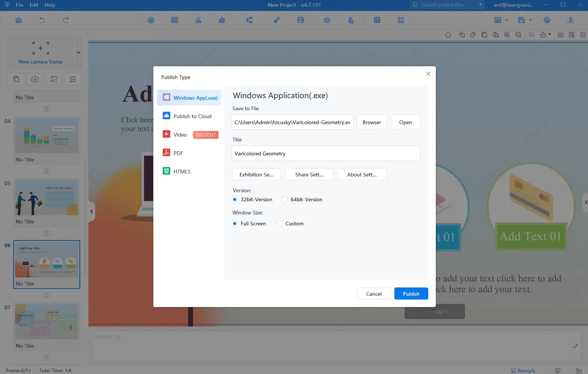
Task: Click the Undo arrow icon
Action: point(42,20)
